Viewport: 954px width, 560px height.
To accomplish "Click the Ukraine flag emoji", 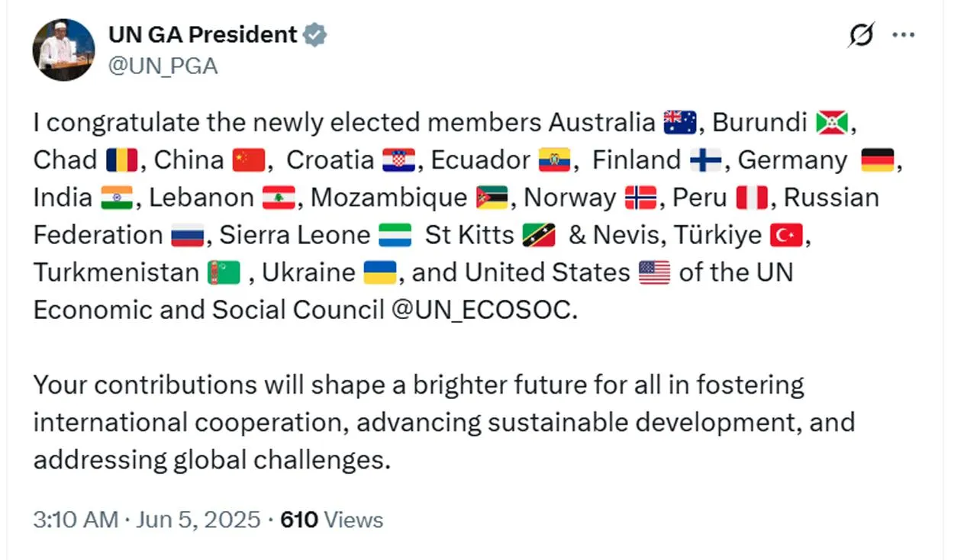I will click(x=379, y=272).
